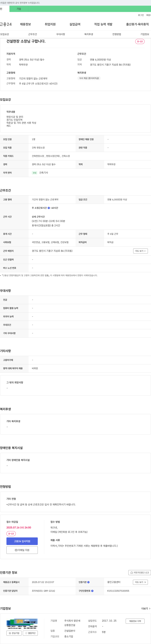The image size is (151, 644).
Task: Click the info icon next to 구인인증번호
Action: click(x=92, y=591)
